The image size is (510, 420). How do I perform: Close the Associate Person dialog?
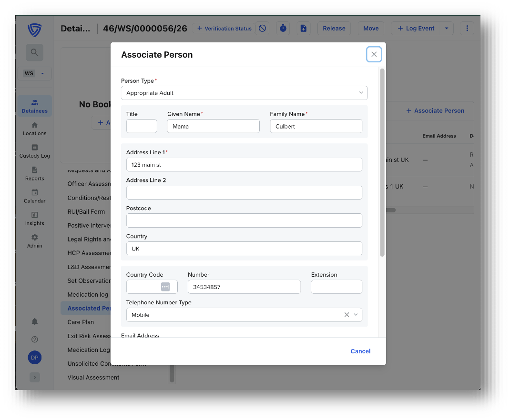374,54
